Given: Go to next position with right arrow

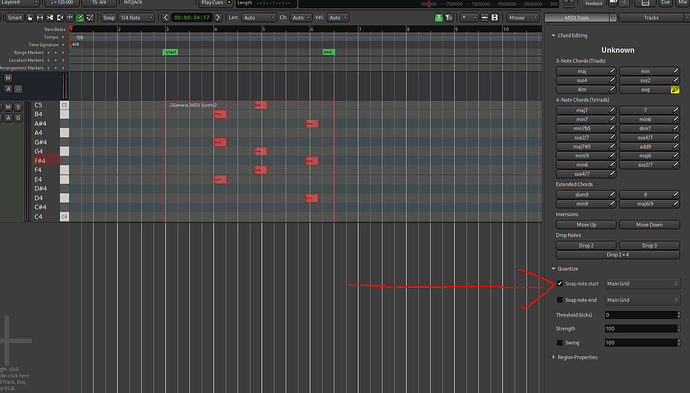Looking at the screenshot, I should point(218,18).
